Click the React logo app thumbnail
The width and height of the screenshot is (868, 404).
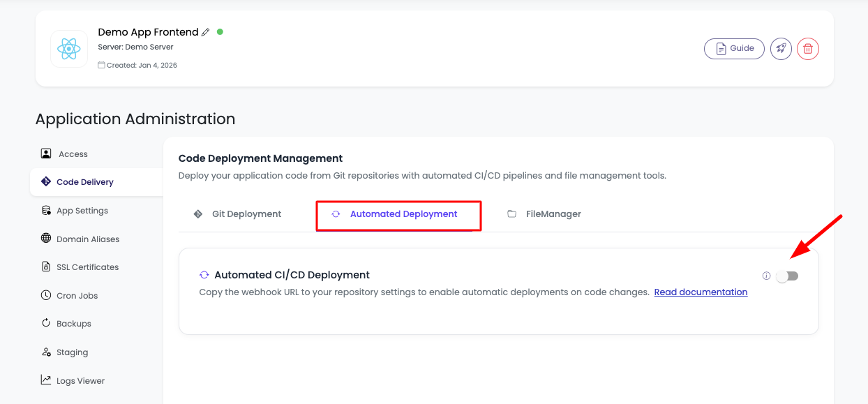[x=69, y=49]
